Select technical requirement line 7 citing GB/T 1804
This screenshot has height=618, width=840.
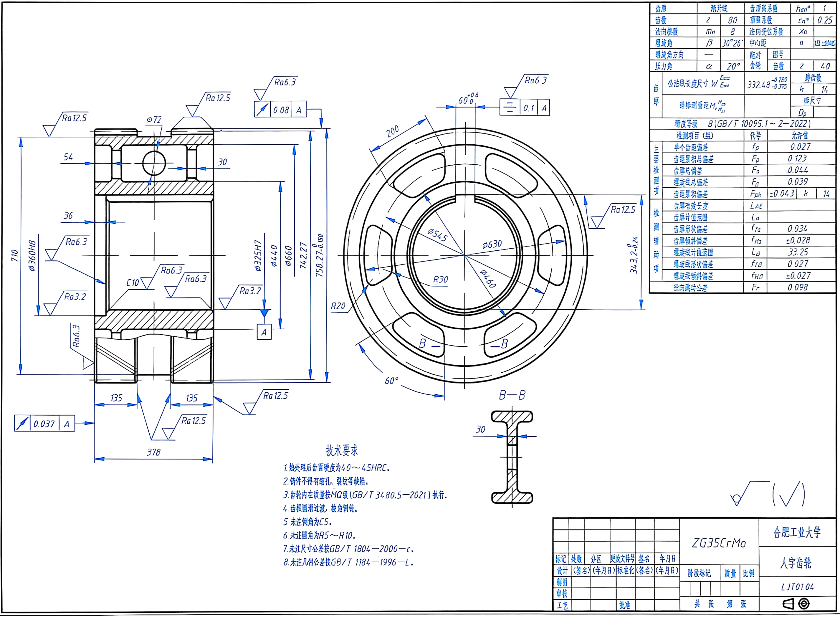point(348,549)
